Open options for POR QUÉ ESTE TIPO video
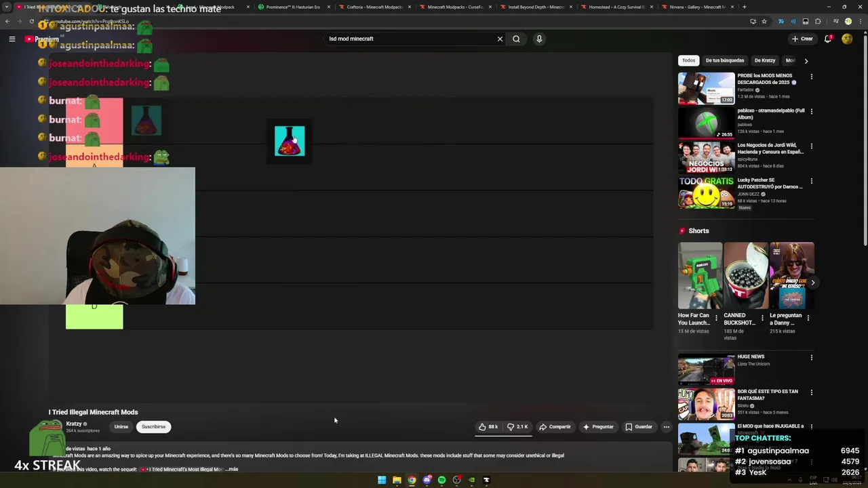 click(x=811, y=392)
